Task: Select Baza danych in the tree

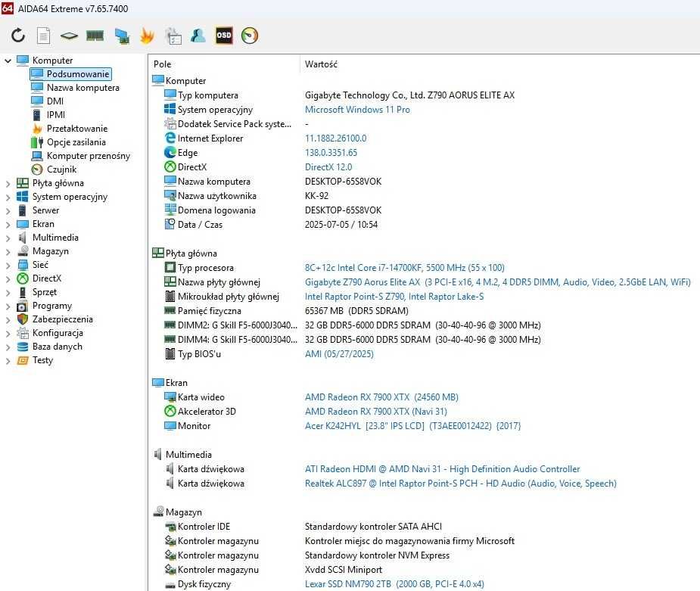Action: [58, 347]
